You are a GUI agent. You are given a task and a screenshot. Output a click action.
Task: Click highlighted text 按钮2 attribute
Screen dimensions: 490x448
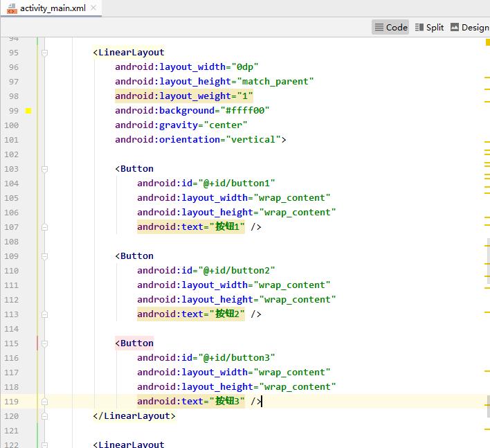(x=190, y=314)
